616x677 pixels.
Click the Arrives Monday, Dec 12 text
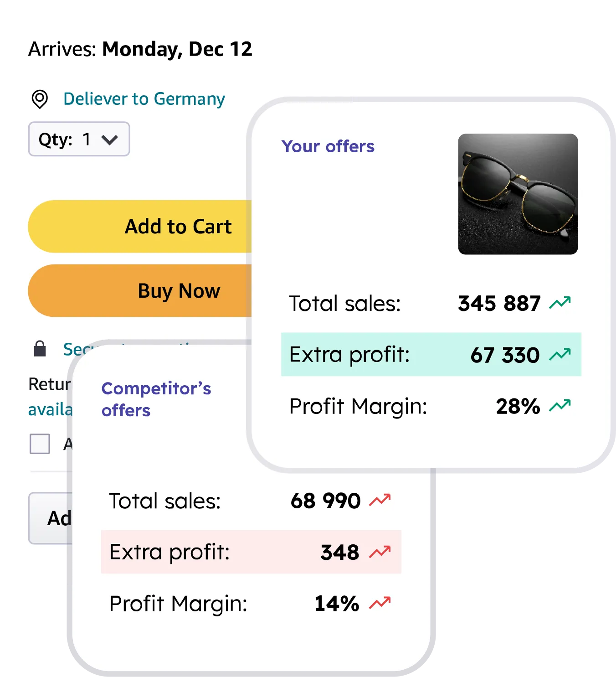coord(140,49)
